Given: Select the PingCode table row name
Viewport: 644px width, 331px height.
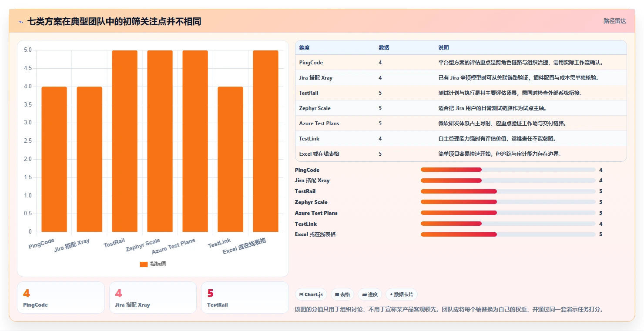Looking at the screenshot, I should pyautogui.click(x=311, y=63).
